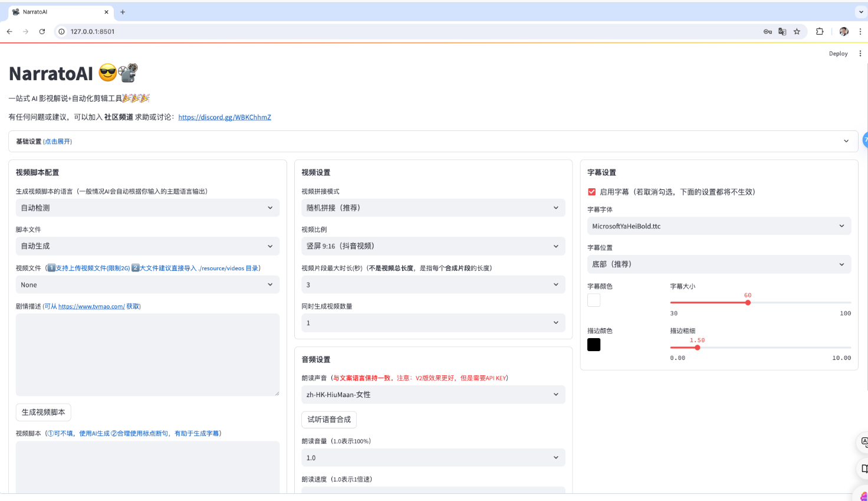Switch to the NarratoAI browser tab
Image resolution: width=868 pixels, height=501 pixels.
pos(61,12)
